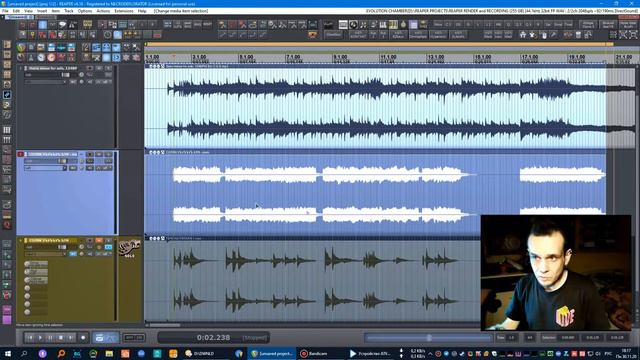Click the round knob toolbar icon
Screen dimensions: 640x360
353,25
